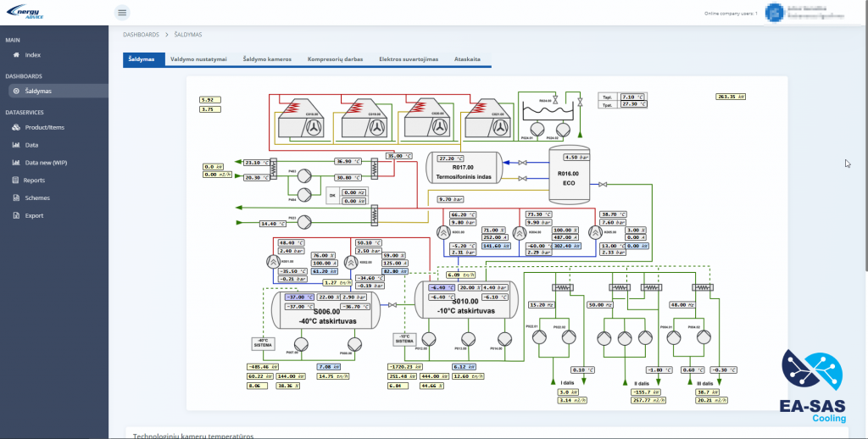Click the Energy Advice logo

(25, 12)
